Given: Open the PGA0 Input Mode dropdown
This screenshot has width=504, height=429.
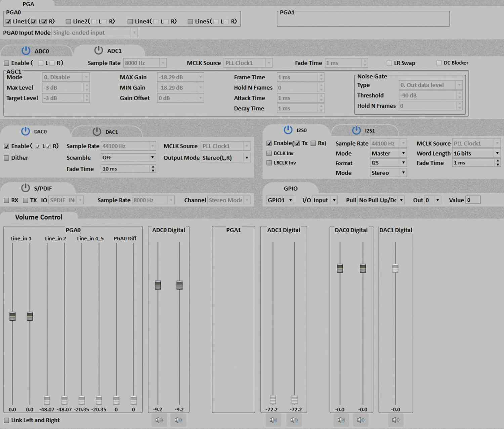Looking at the screenshot, I should click(95, 33).
